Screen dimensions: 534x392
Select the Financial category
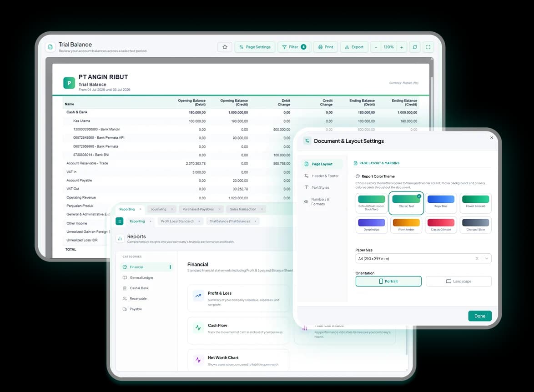point(147,267)
